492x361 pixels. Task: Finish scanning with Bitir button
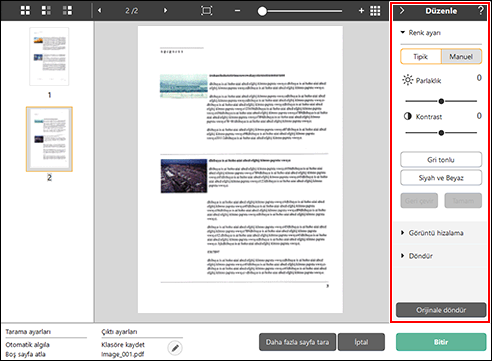coord(441,342)
